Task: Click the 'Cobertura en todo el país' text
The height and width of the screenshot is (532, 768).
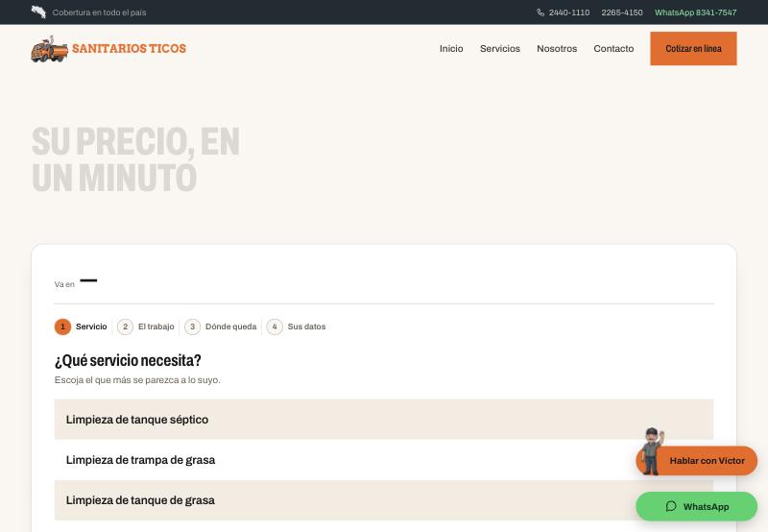Action: click(99, 12)
